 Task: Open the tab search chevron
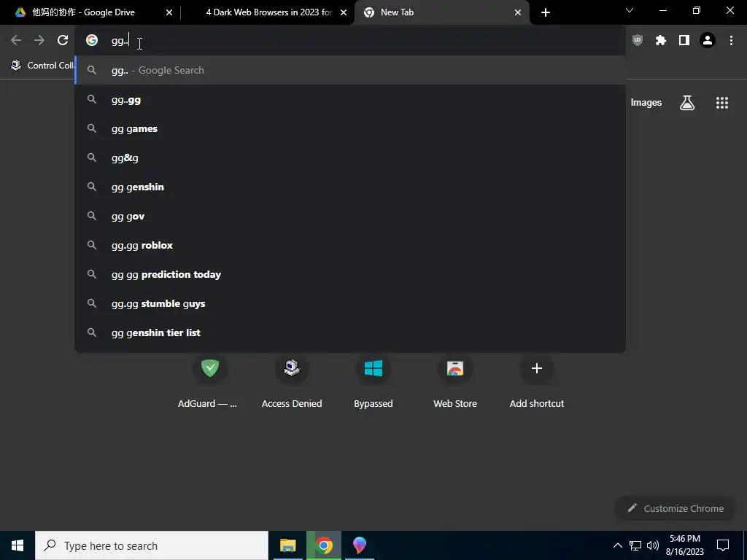[630, 10]
